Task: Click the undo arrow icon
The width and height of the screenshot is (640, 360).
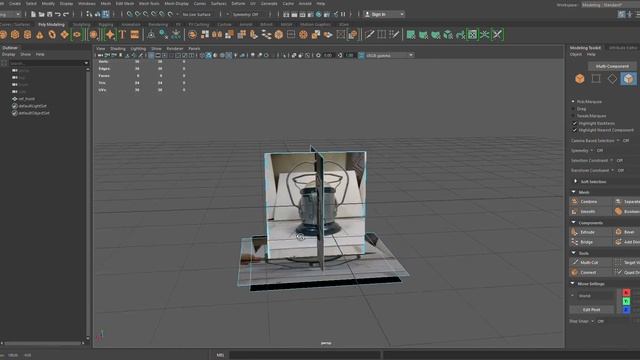Action: point(58,14)
